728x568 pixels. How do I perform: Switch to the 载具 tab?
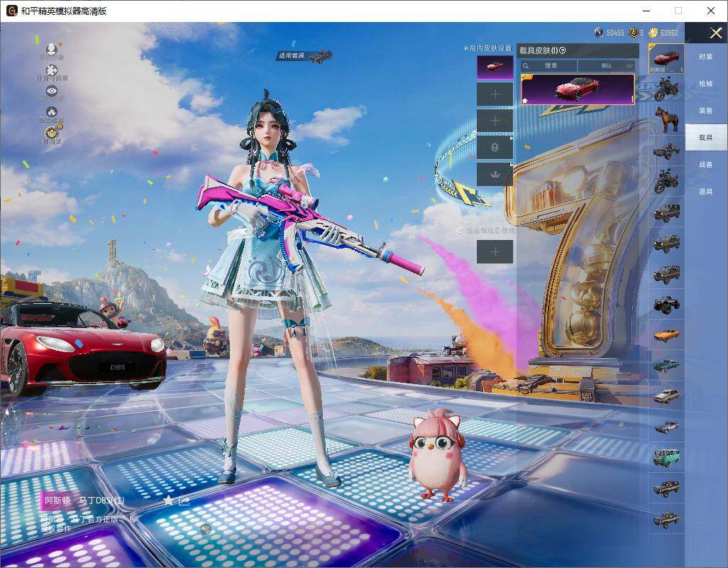click(x=706, y=138)
